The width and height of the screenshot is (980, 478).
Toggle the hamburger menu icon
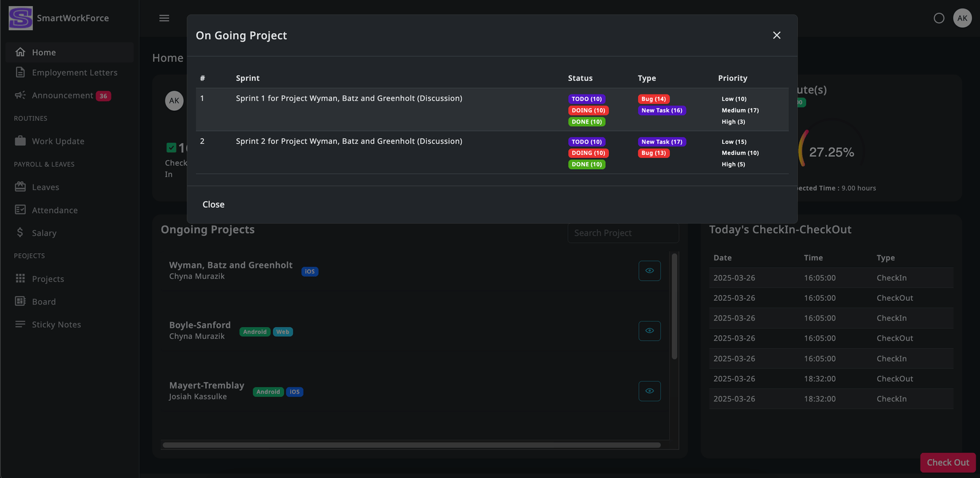(164, 18)
